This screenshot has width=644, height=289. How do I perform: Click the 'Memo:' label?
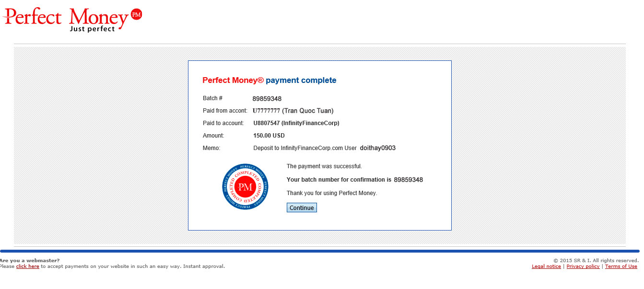(x=211, y=148)
